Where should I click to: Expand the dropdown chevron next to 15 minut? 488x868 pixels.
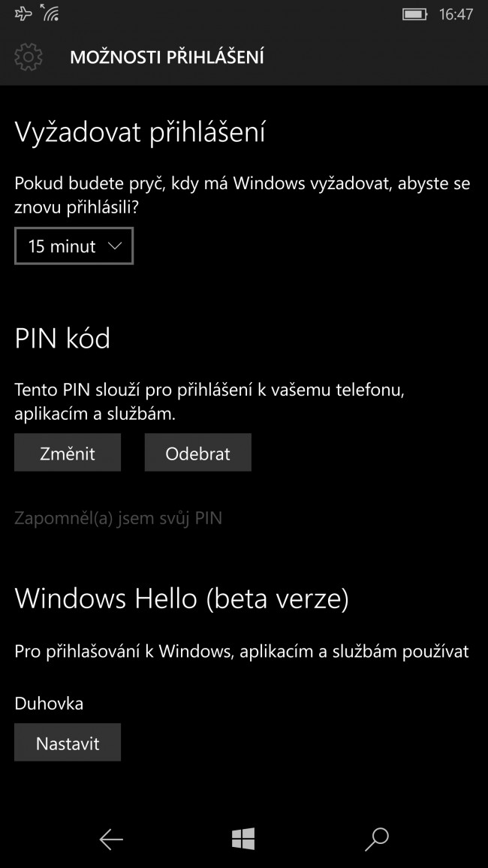115,246
